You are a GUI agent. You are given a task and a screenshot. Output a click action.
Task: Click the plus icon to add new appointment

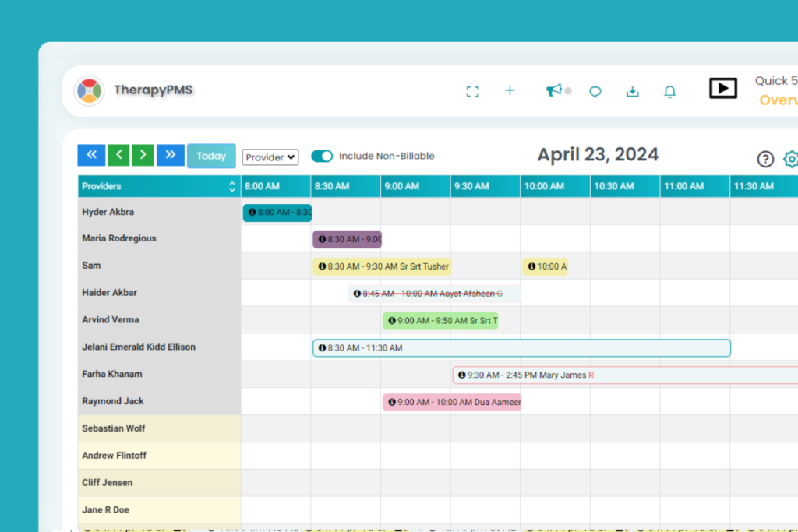tap(510, 91)
